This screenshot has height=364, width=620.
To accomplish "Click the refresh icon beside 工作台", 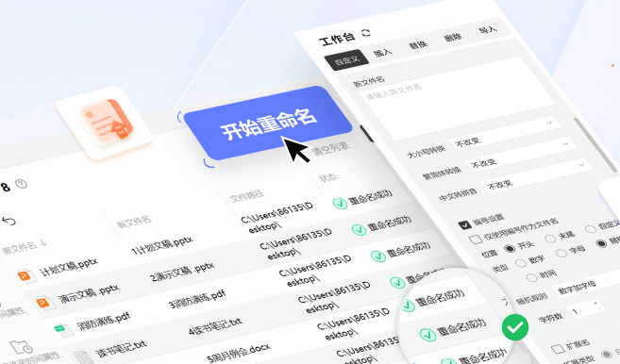I will pyautogui.click(x=366, y=33).
